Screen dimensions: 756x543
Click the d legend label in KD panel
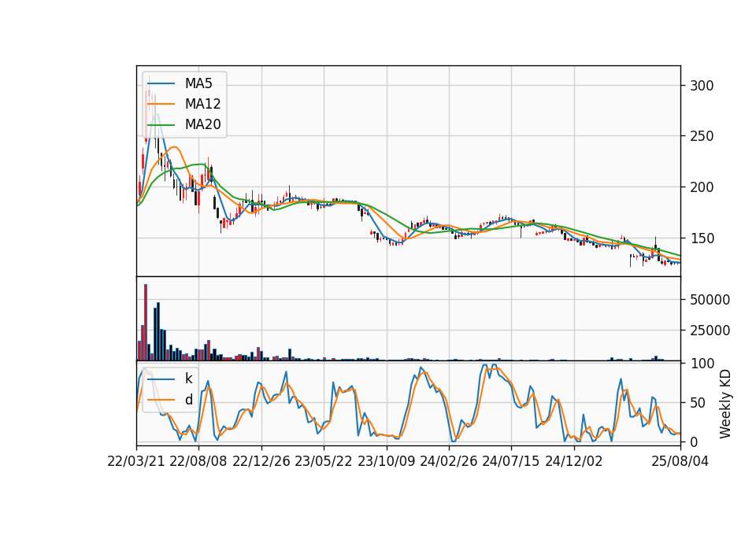tap(189, 400)
